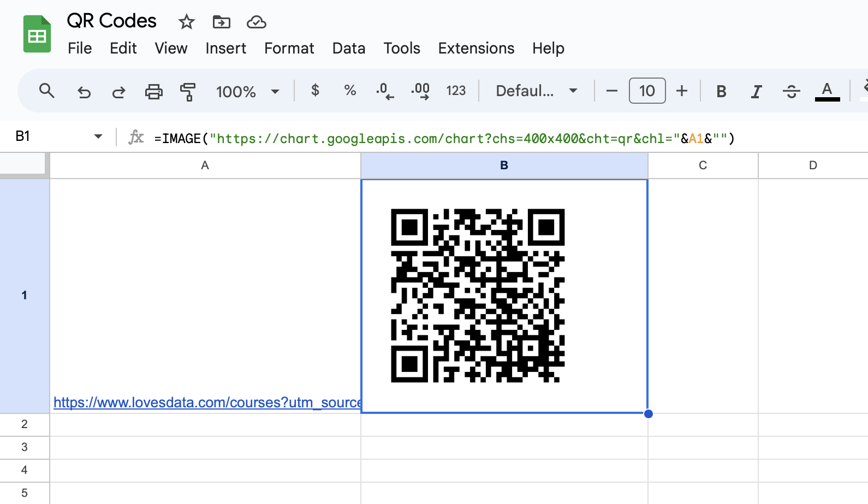Click the fill handle of cell B1
This screenshot has height=504, width=868.
649,414
